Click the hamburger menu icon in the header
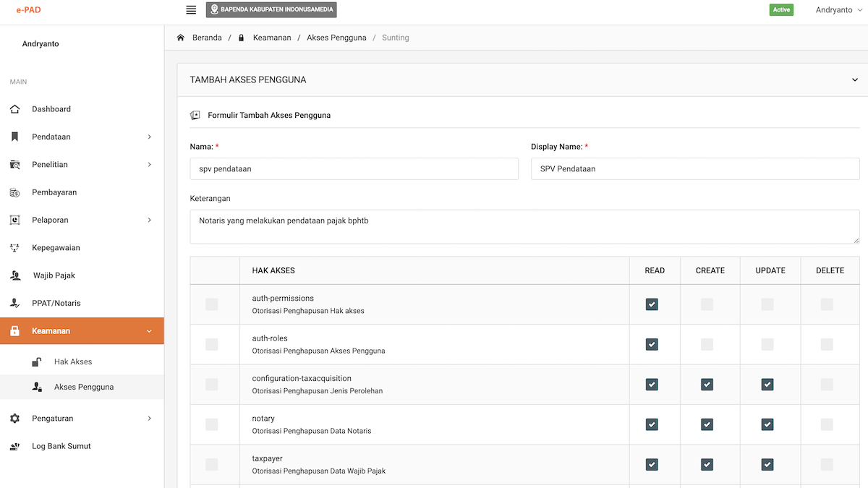The height and width of the screenshot is (488, 868). tap(191, 10)
